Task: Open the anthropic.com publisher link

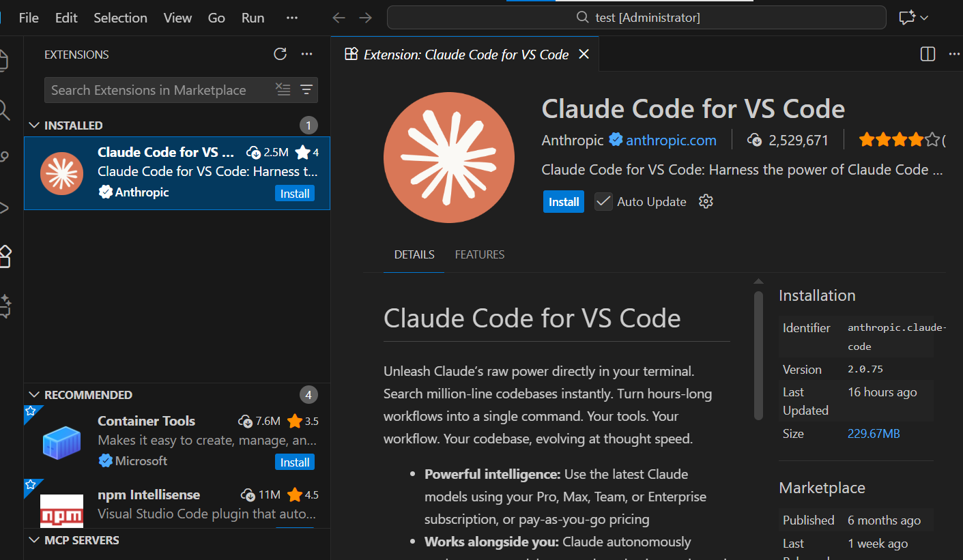Action: 671,141
